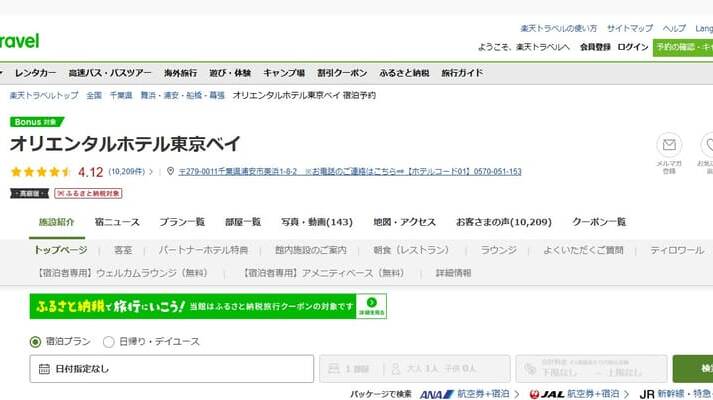Screen dimensions: 713x400
Task: Select 朝食（レストラン） sub-navigation item
Action: [x=411, y=250]
